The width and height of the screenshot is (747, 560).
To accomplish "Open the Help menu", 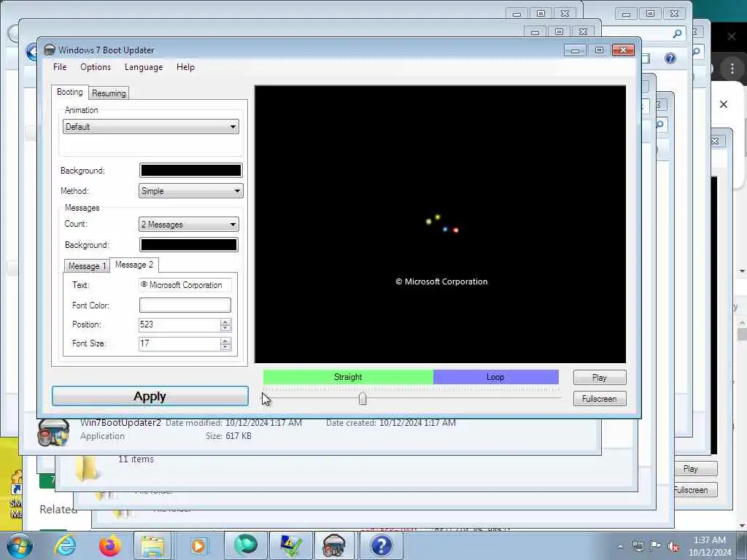I will coord(185,67).
